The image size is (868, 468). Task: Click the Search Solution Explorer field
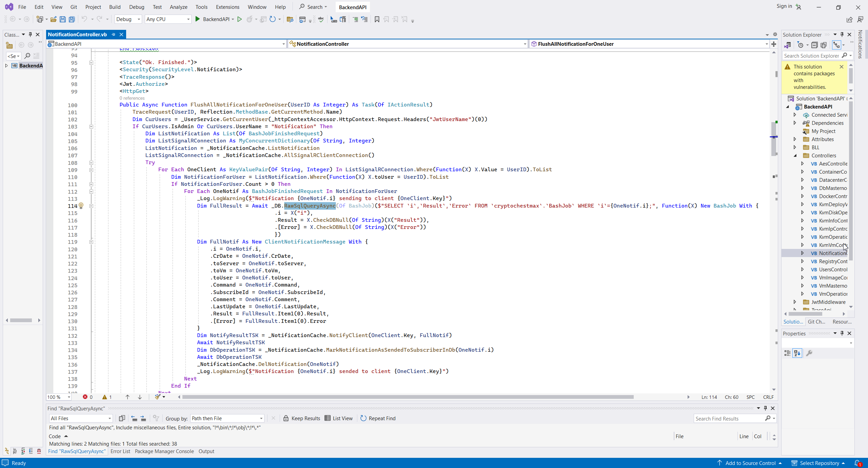[x=811, y=56]
